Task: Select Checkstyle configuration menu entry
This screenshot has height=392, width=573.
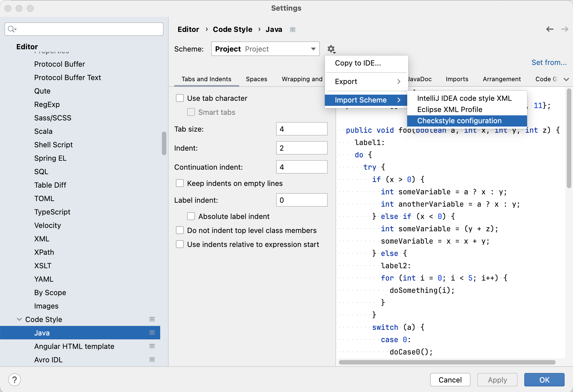Action: [459, 121]
